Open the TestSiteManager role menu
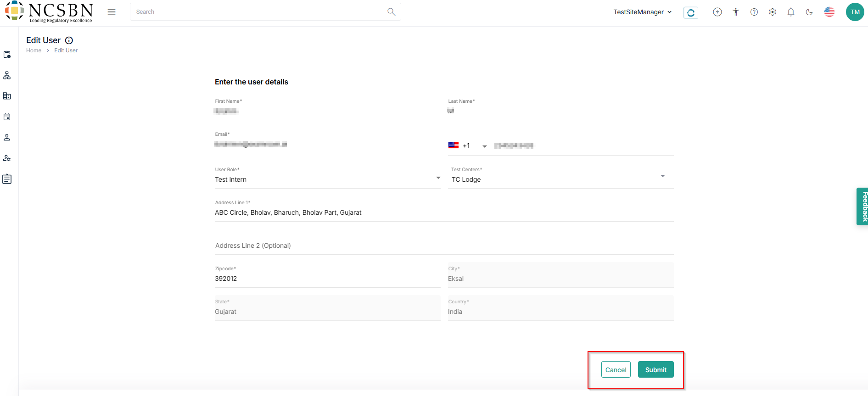This screenshot has width=868, height=396. [x=642, y=12]
